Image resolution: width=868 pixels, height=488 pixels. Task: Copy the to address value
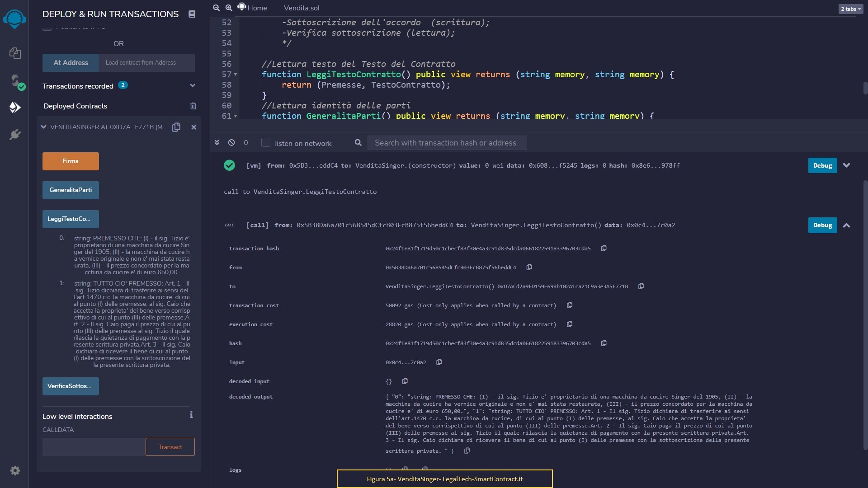(x=641, y=286)
